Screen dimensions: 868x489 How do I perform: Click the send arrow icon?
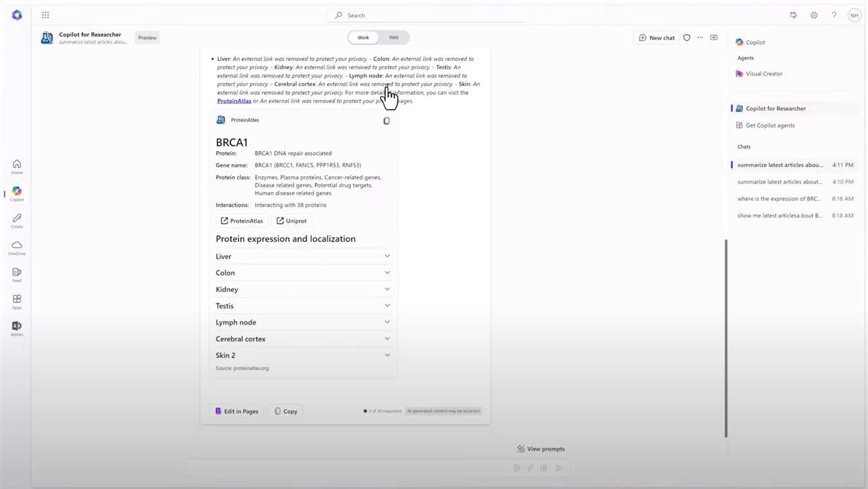pyautogui.click(x=559, y=468)
